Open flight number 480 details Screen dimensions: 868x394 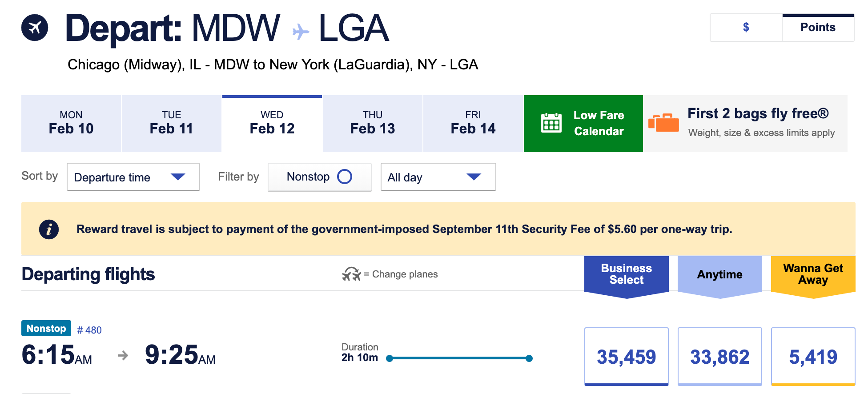coord(89,330)
